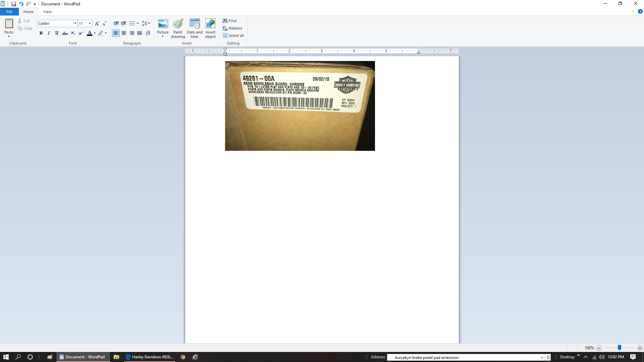Toggle Bold formatting
The width and height of the screenshot is (644, 362).
[41, 33]
